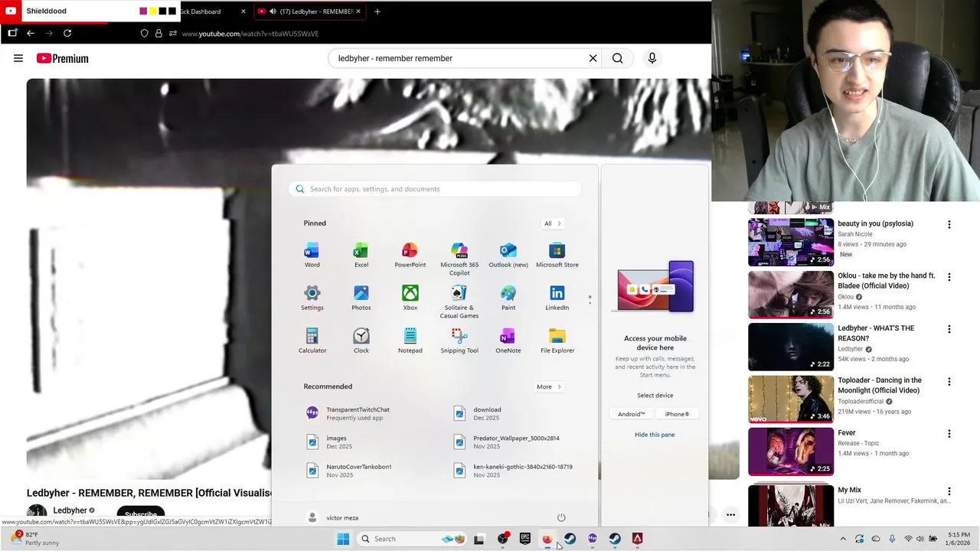Open Task View on the taskbar
Image resolution: width=980 pixels, height=551 pixels.
click(479, 539)
